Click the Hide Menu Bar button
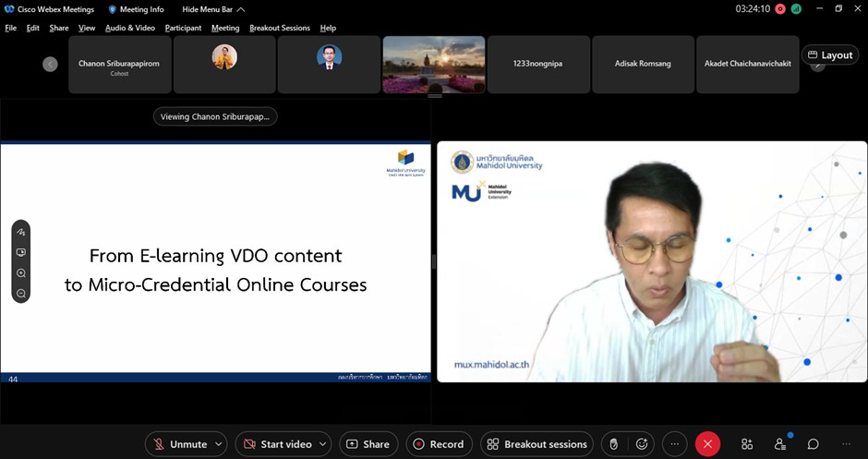The width and height of the screenshot is (868, 459). click(x=212, y=9)
